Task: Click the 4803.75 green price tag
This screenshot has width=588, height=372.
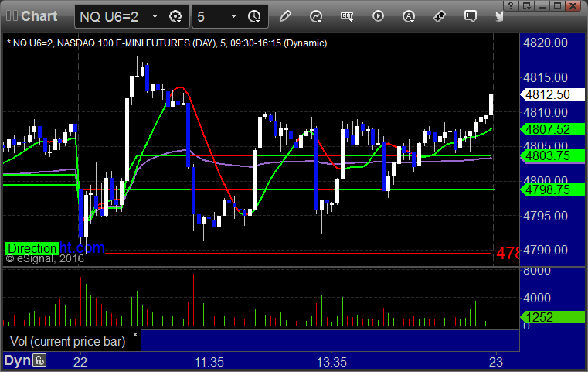Action: point(552,155)
